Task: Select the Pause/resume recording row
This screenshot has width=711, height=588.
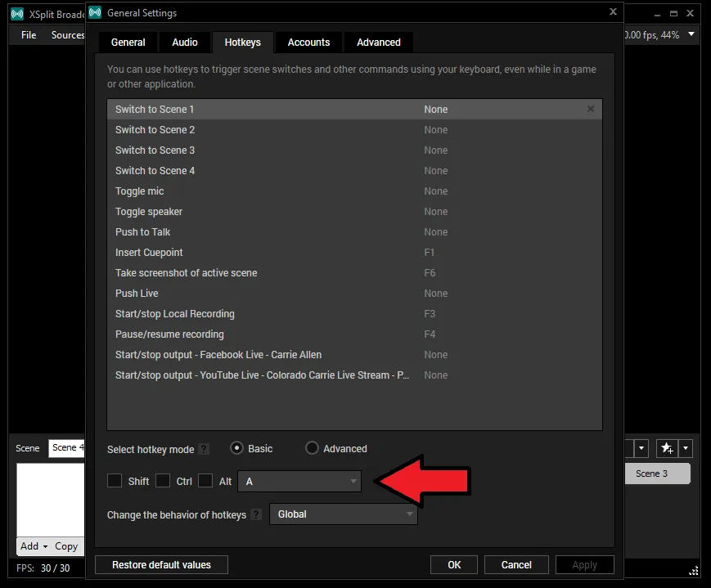Action: tap(354, 334)
